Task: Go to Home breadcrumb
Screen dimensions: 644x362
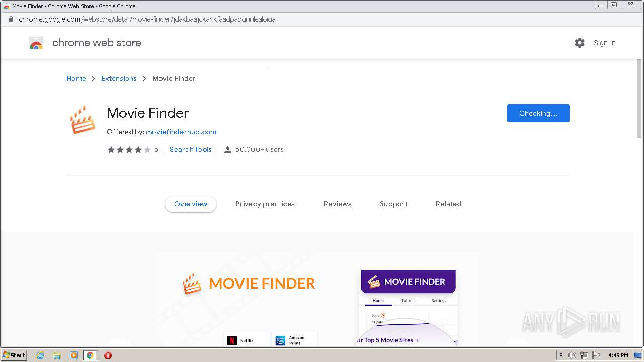Action: tap(76, 78)
